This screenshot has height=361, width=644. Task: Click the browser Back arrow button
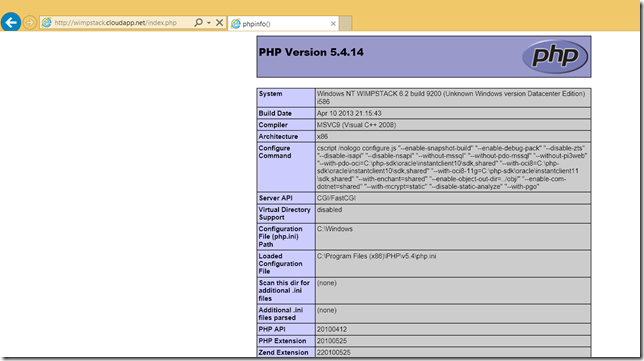pyautogui.click(x=11, y=22)
